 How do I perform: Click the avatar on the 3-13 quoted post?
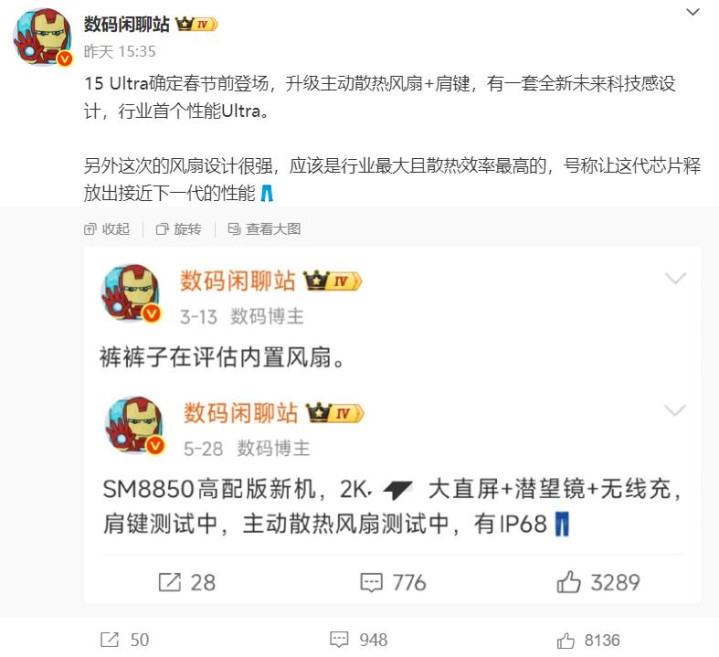coord(131,293)
